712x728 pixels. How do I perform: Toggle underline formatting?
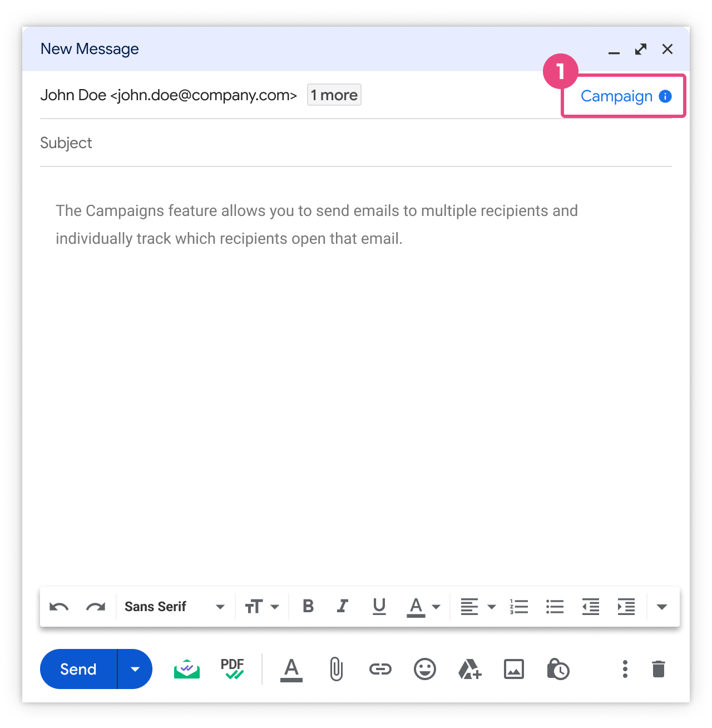[379, 606]
